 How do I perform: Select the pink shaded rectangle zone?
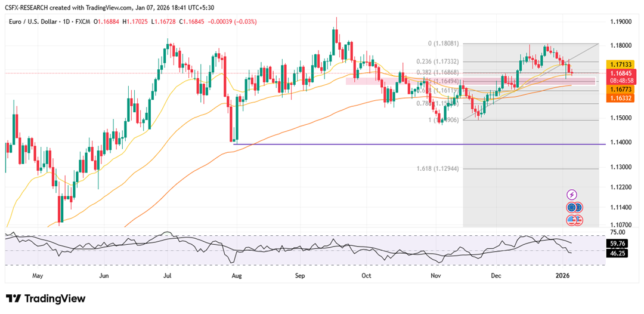(382, 81)
